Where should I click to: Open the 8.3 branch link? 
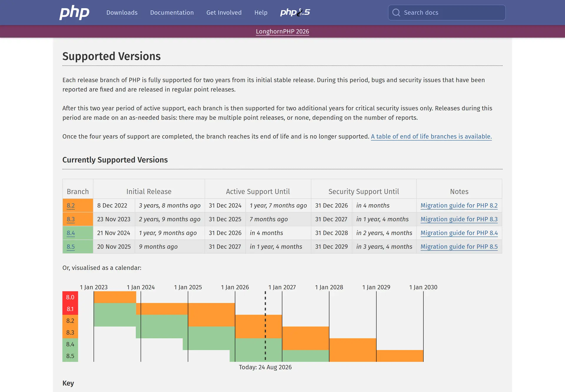[71, 219]
